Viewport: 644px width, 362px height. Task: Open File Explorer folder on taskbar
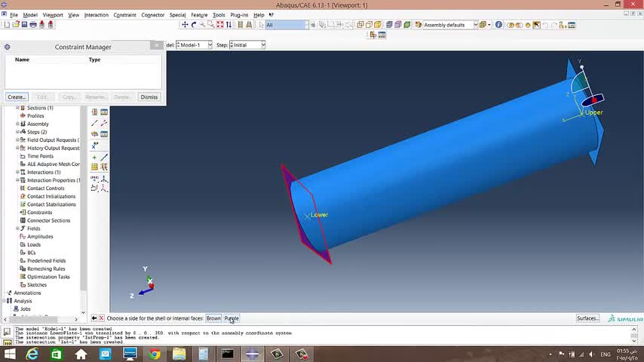coord(179,354)
